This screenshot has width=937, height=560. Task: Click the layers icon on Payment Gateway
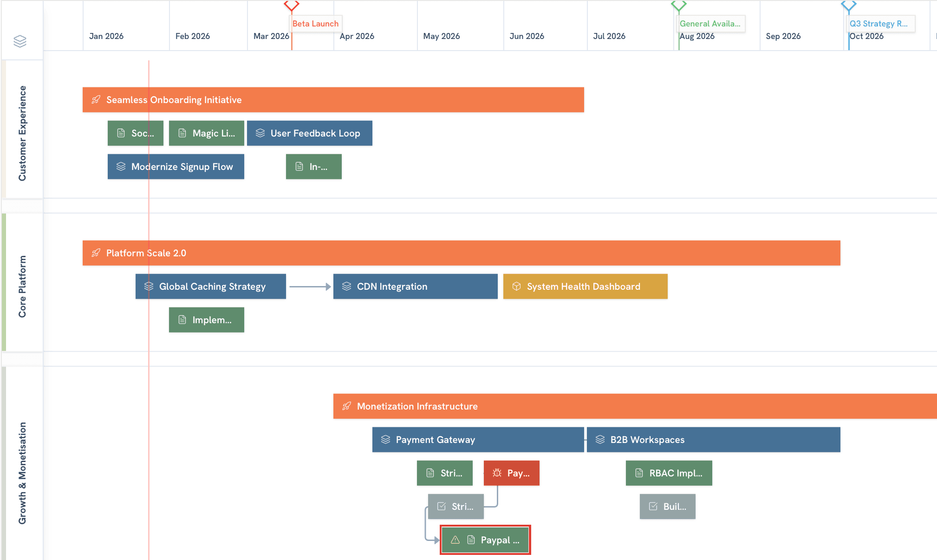click(x=385, y=439)
